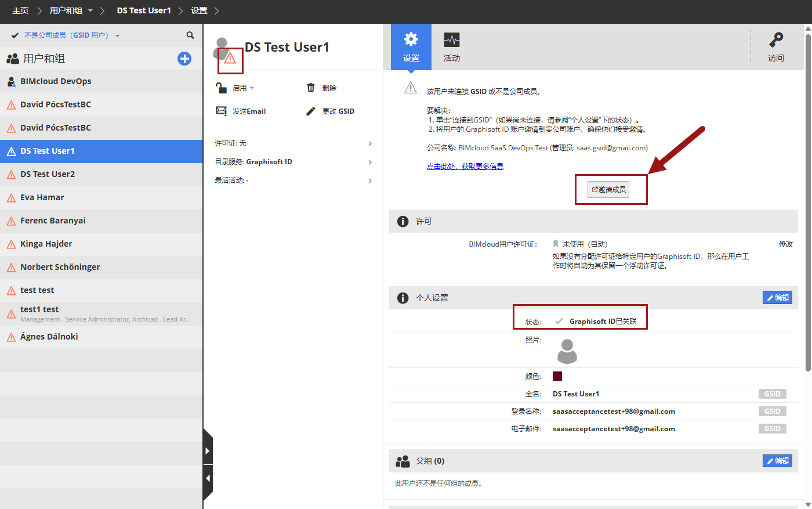
Task: Click the warning icon beside test1 test
Action: tap(11, 314)
